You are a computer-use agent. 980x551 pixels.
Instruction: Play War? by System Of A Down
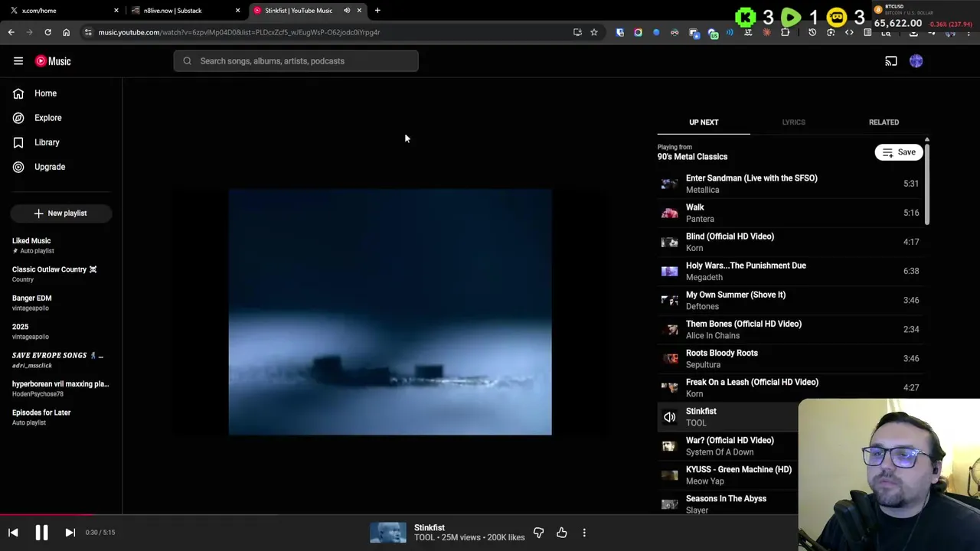pos(727,446)
